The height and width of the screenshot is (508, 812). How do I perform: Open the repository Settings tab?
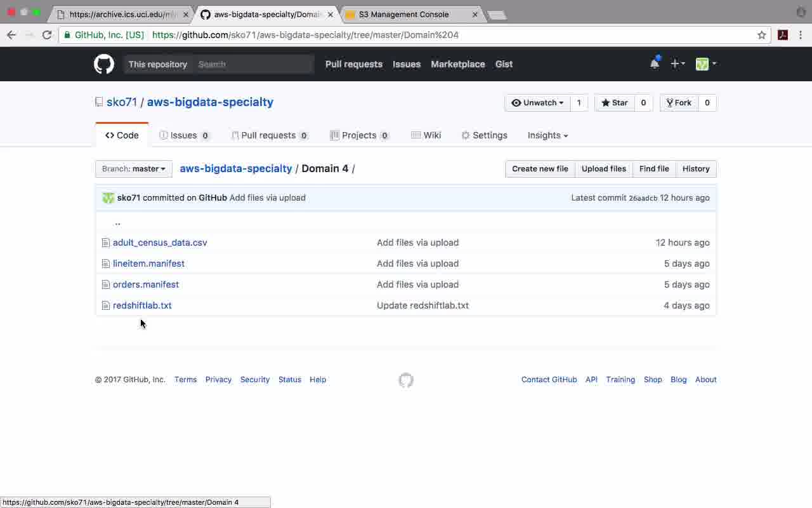(485, 135)
